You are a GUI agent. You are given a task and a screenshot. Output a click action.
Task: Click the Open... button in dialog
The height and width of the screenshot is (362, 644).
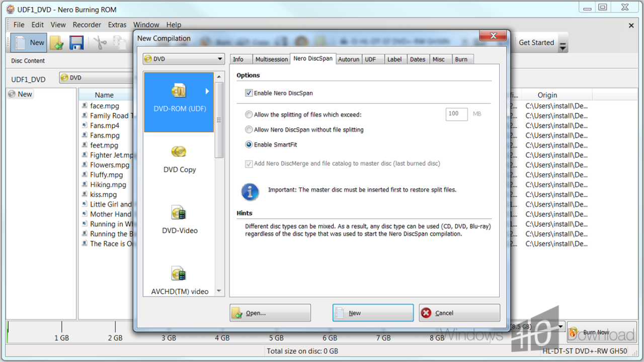[270, 313]
